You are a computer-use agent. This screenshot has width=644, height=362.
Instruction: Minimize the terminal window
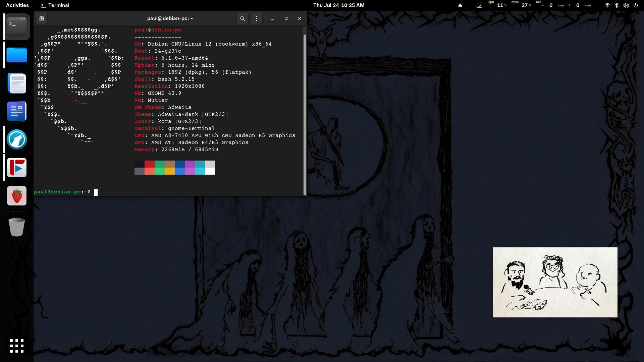click(x=273, y=18)
